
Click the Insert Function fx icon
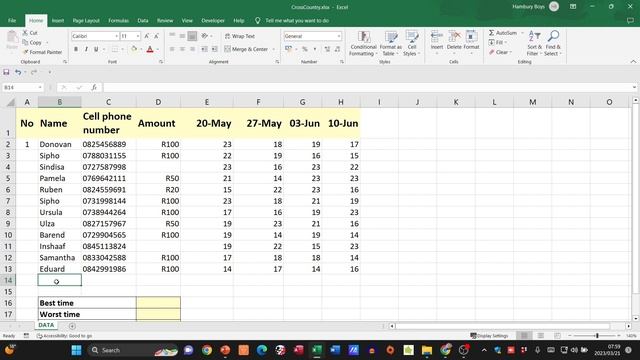tap(94, 87)
